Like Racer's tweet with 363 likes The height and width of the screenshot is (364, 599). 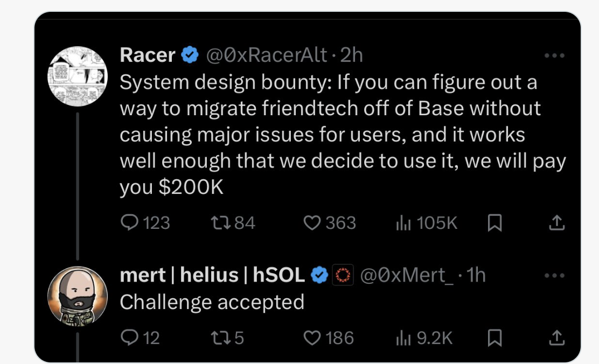(x=312, y=222)
